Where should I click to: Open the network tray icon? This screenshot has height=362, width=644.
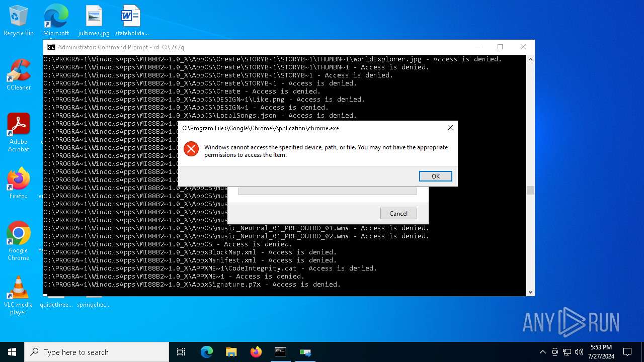pos(567,352)
